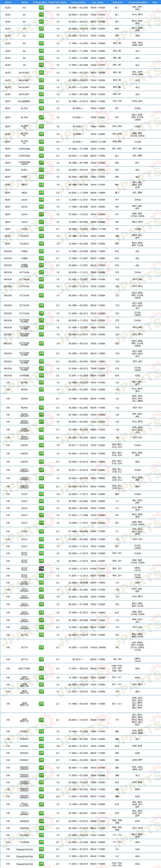Click PB fuel icon in VW Multivan row
Image resolution: width=161 pixels, height=868 pixels.
click(41, 668)
